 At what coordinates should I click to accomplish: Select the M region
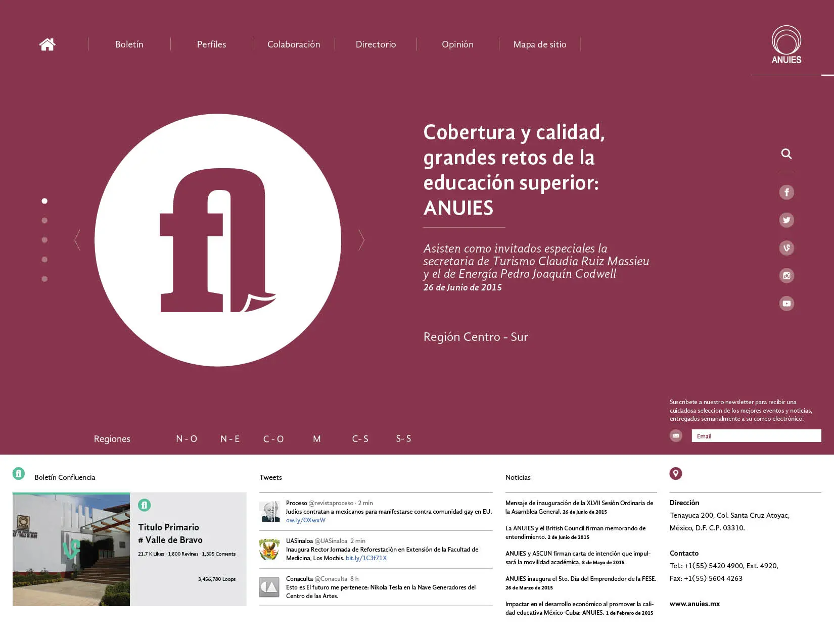click(317, 439)
